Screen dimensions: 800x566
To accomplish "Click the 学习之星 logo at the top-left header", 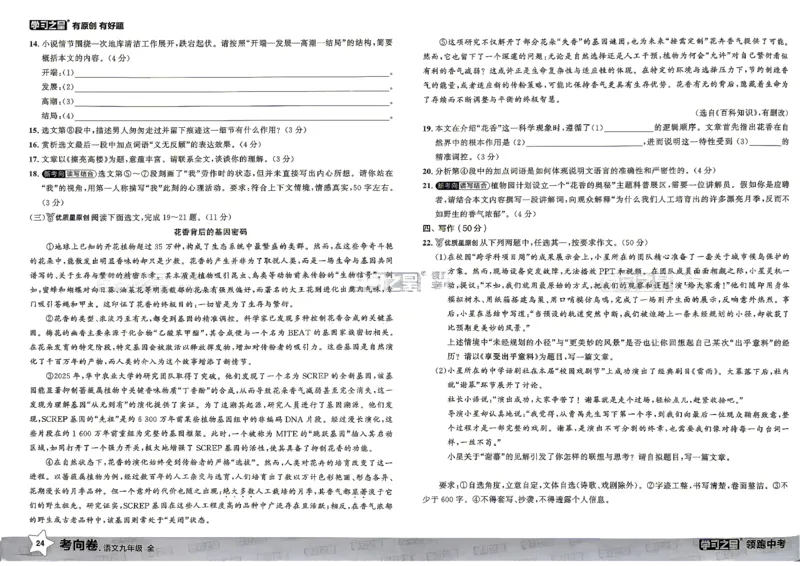I will coord(49,25).
